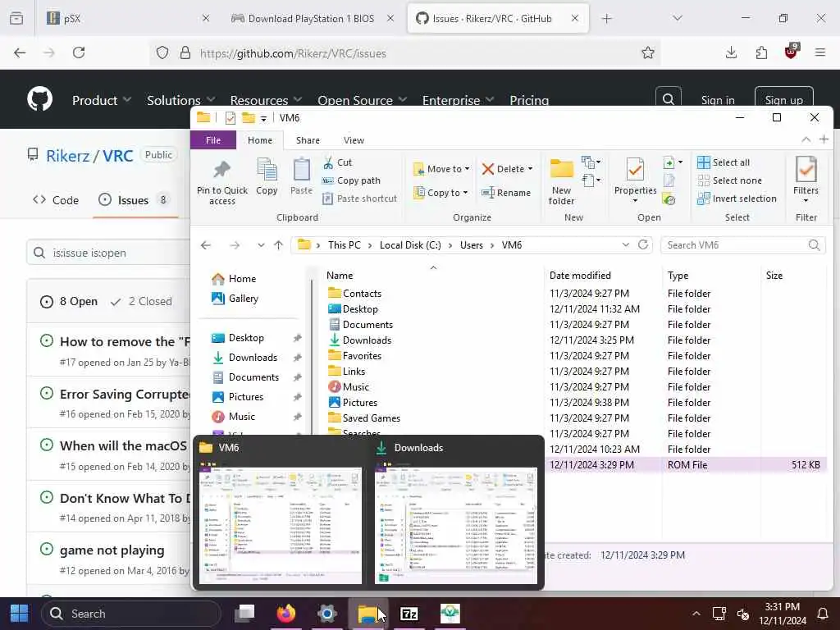
Task: Open Move to dropdown
Action: click(x=441, y=169)
